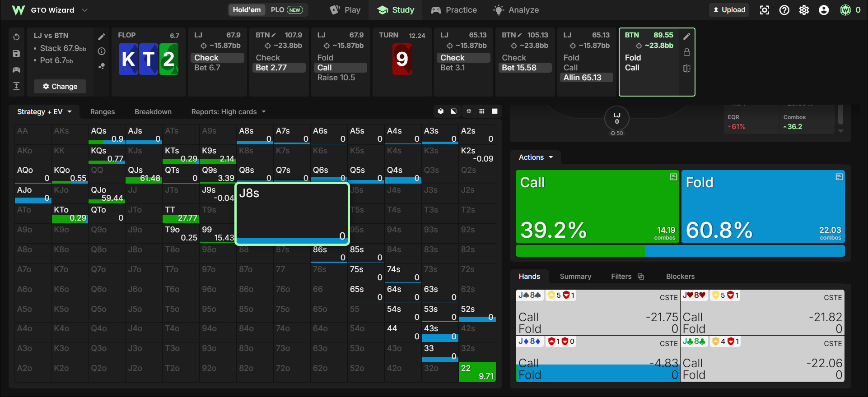Click the gamepad icon in left sidebar
868x397 pixels.
pyautogui.click(x=16, y=70)
